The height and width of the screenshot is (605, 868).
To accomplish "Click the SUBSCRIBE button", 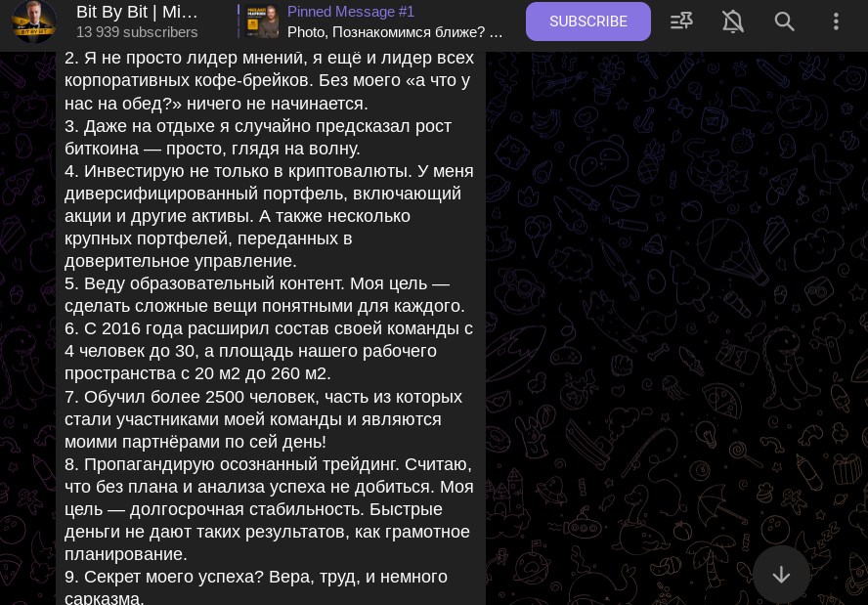I will click(x=588, y=22).
